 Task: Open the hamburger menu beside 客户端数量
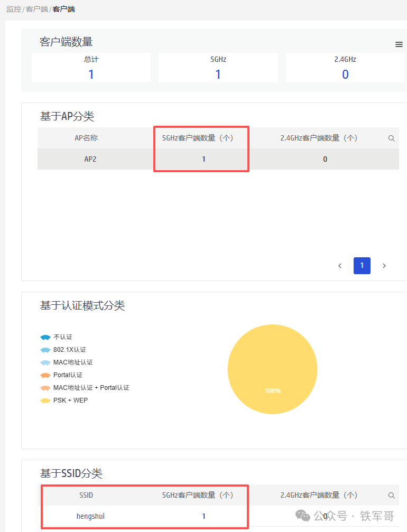399,44
